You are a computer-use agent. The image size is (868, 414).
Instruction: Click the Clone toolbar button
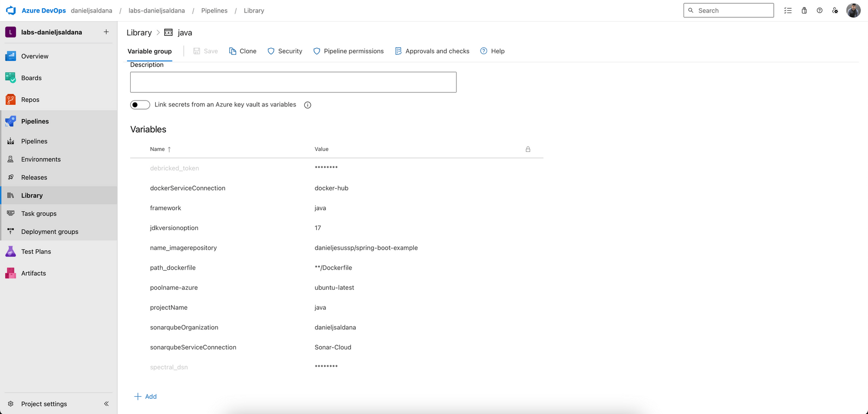point(242,51)
